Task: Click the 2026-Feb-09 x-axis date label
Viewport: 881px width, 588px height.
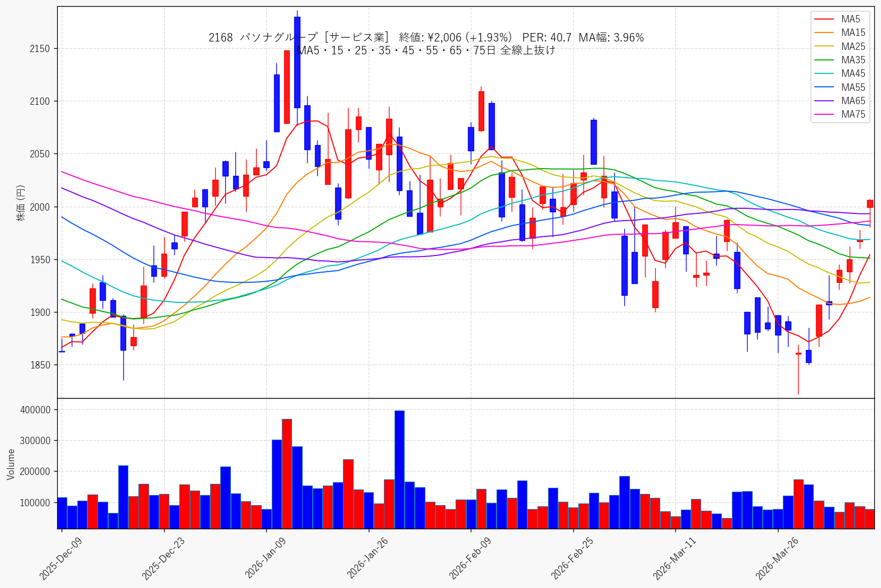Action: coord(470,558)
